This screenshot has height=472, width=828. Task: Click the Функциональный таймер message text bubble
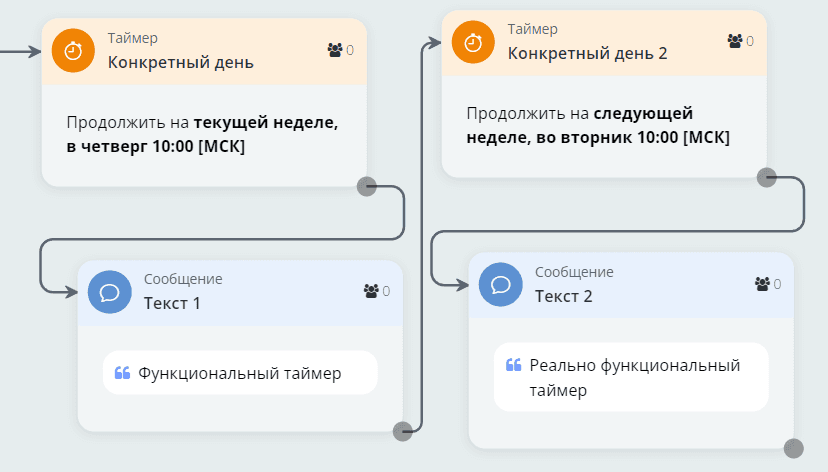(x=240, y=373)
